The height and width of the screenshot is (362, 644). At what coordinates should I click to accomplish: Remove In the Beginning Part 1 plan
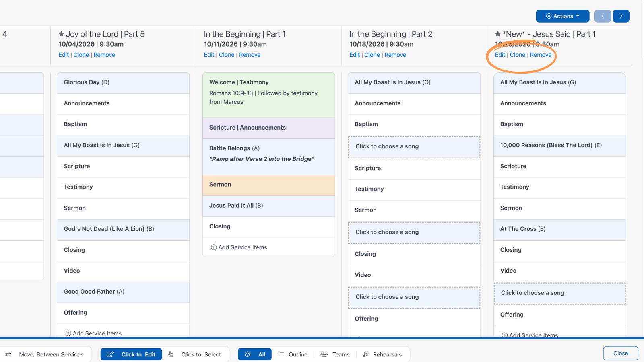tap(250, 55)
